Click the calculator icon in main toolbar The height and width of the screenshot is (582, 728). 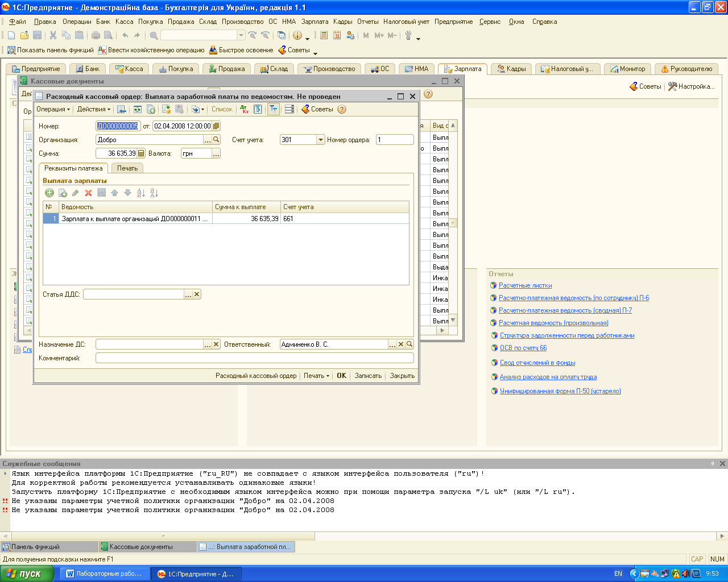point(324,35)
